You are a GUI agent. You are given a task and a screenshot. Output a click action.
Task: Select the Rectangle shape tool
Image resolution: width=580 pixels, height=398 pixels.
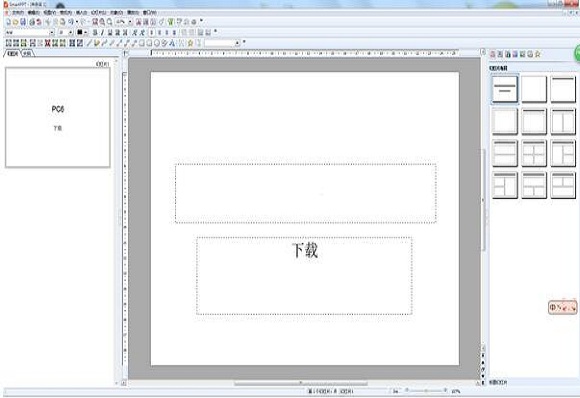pos(142,43)
